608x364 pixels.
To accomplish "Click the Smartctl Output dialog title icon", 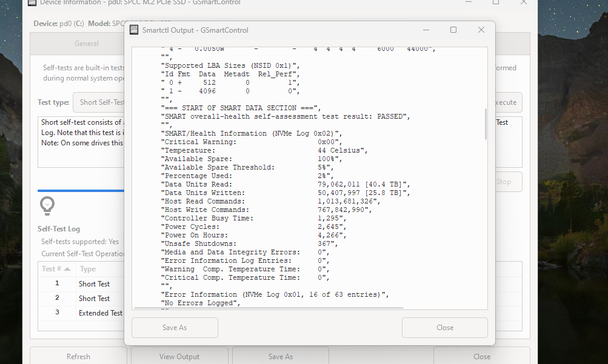I will 133,30.
